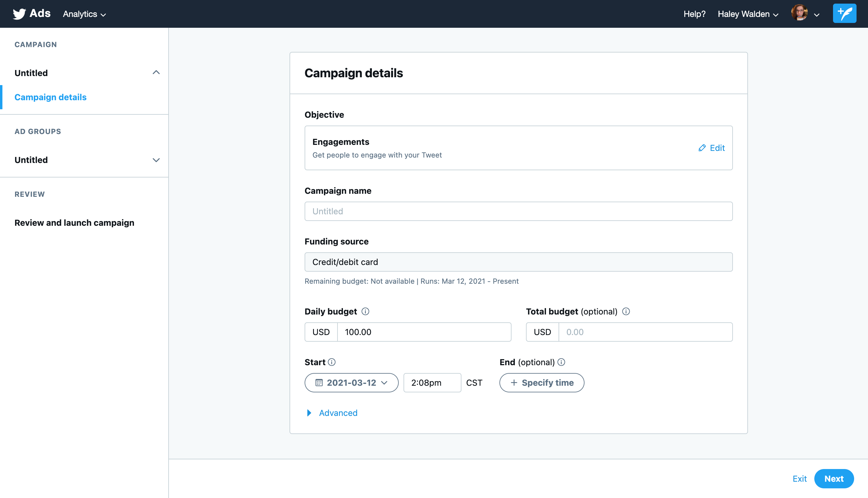Select Campaign details in sidebar
868x498 pixels.
pos(50,97)
